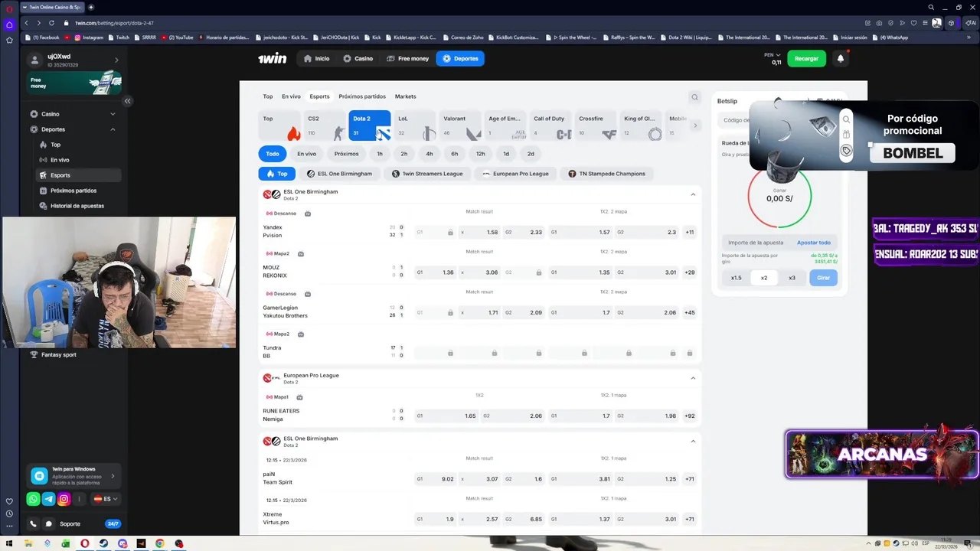
Task: Open Opera sidebar history clock icon
Action: tap(9, 514)
